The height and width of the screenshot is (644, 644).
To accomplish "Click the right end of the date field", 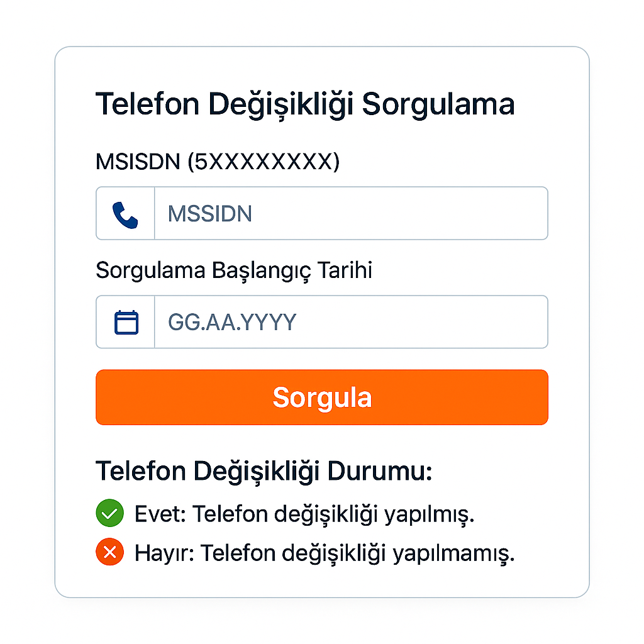I will point(534,321).
